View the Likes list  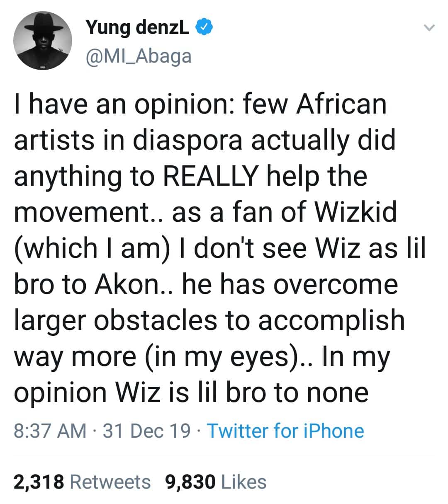click(x=244, y=482)
